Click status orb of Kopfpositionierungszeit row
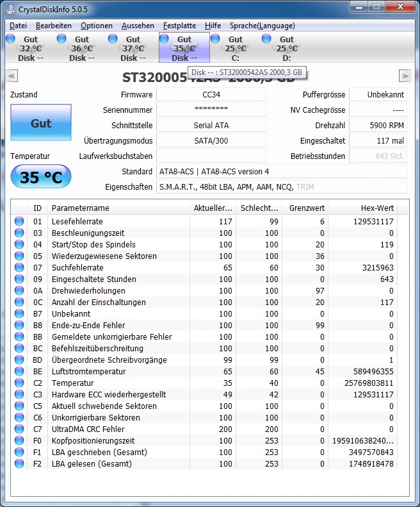Image resolution: width=420 pixels, height=507 pixels. tap(19, 440)
